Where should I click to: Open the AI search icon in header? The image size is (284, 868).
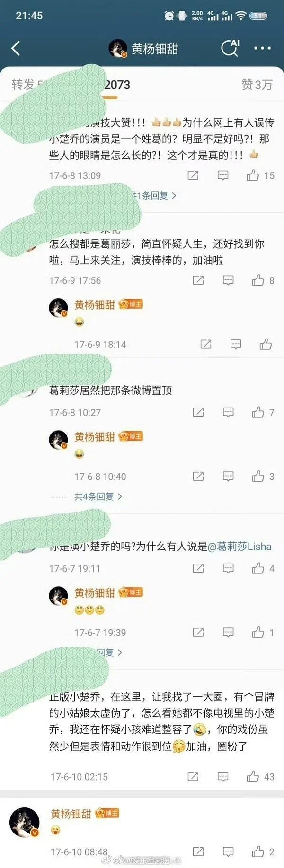tap(230, 48)
